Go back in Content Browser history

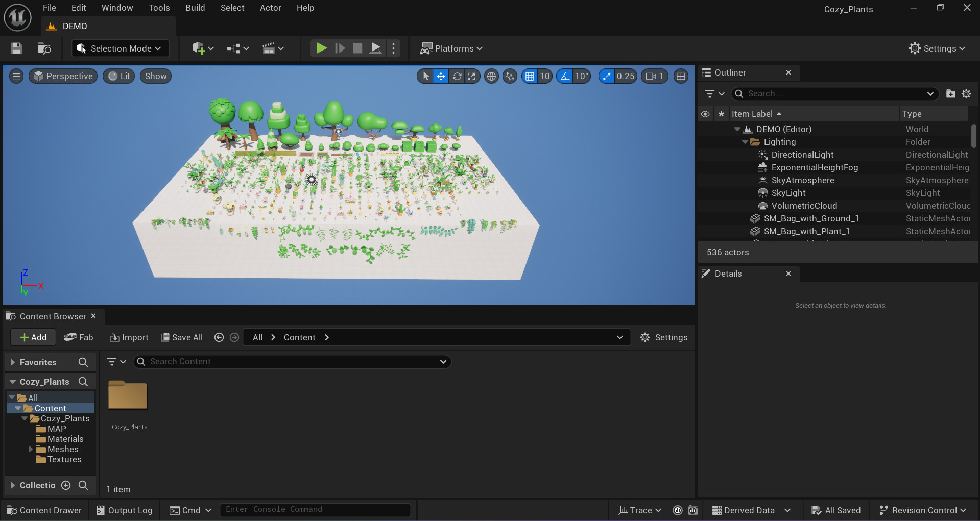[219, 337]
